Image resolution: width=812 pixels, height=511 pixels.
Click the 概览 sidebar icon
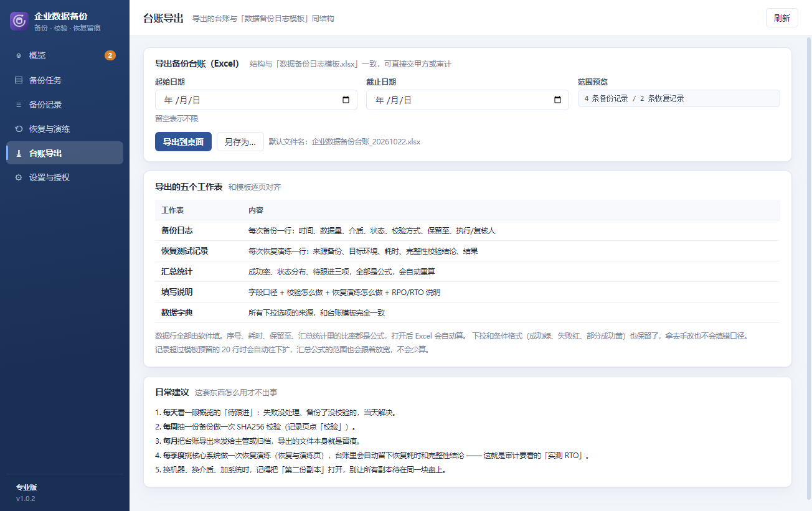click(x=19, y=55)
